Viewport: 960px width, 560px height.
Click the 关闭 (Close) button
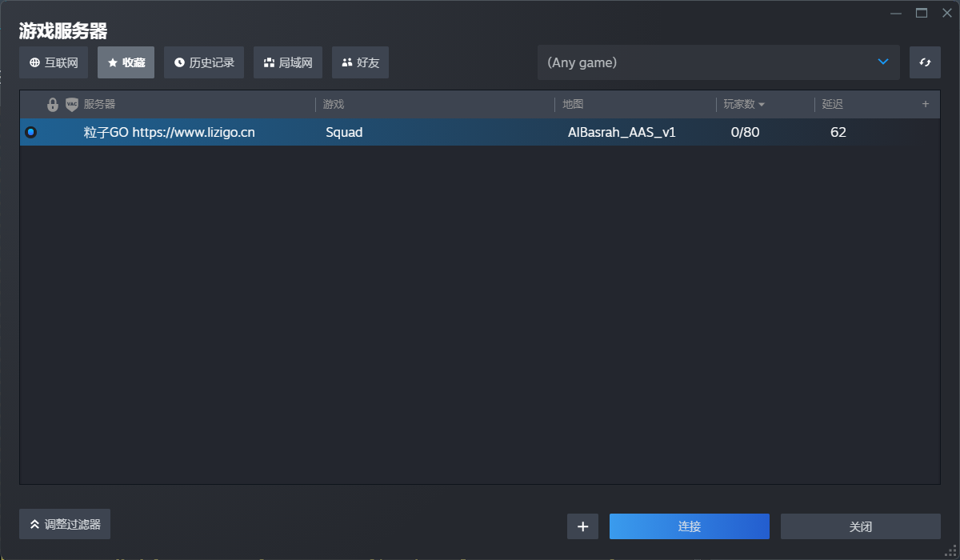[x=861, y=526]
